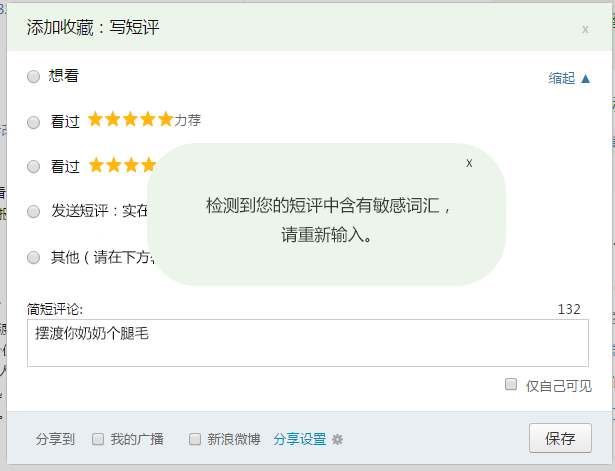This screenshot has height=471, width=615.
Task: Enable the 仅自己可见 checkbox
Action: click(x=511, y=385)
